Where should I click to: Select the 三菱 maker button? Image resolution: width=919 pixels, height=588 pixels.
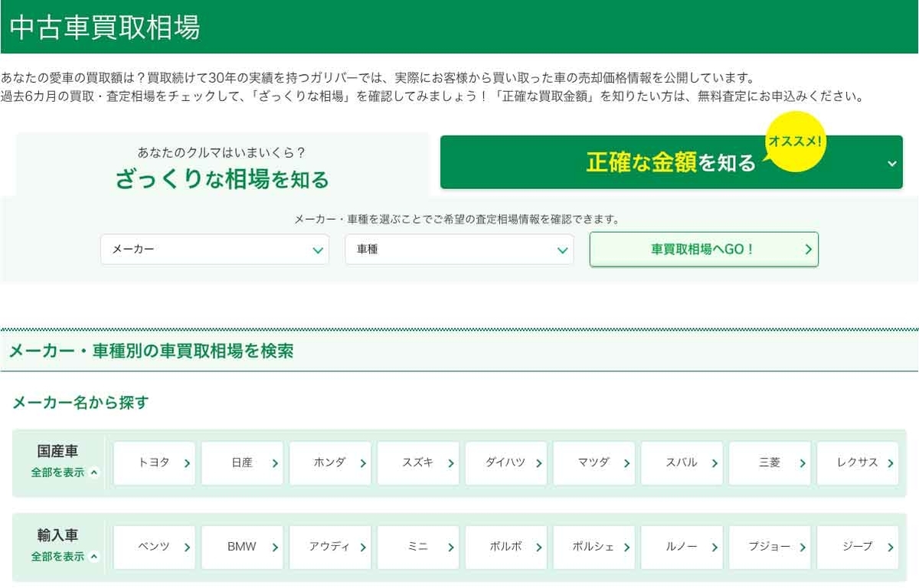pos(770,463)
